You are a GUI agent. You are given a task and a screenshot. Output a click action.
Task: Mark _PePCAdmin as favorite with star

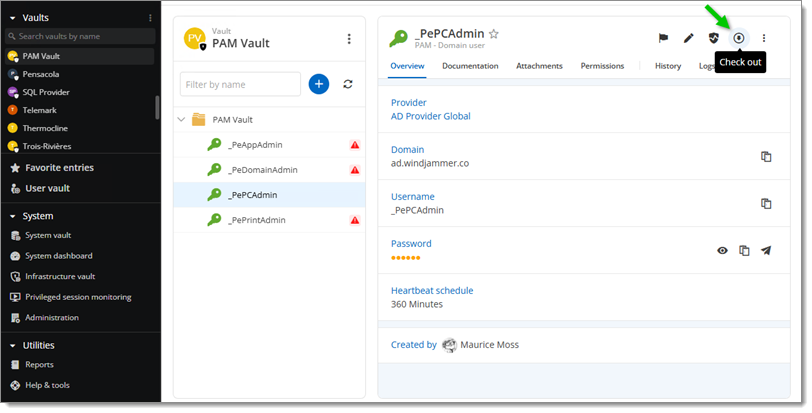493,34
